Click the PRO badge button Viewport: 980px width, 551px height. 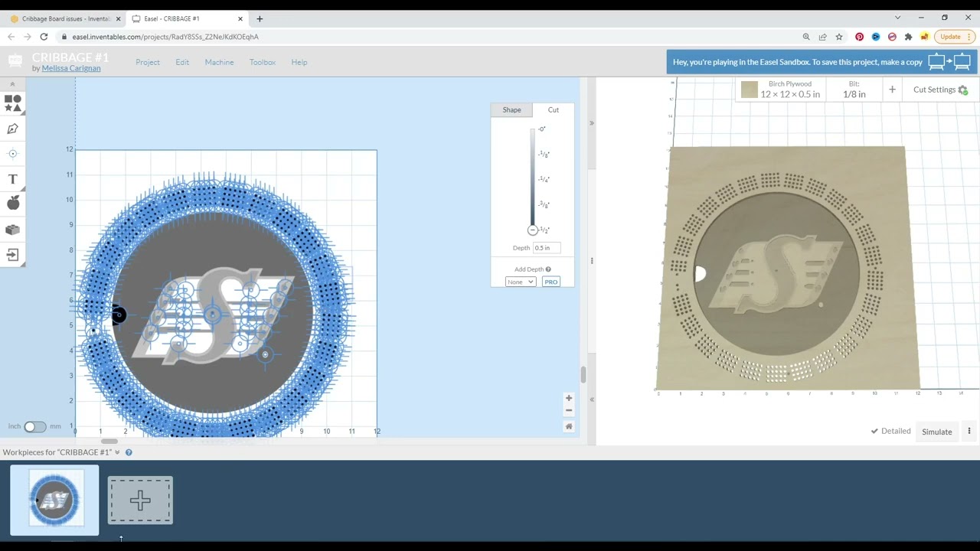point(551,282)
